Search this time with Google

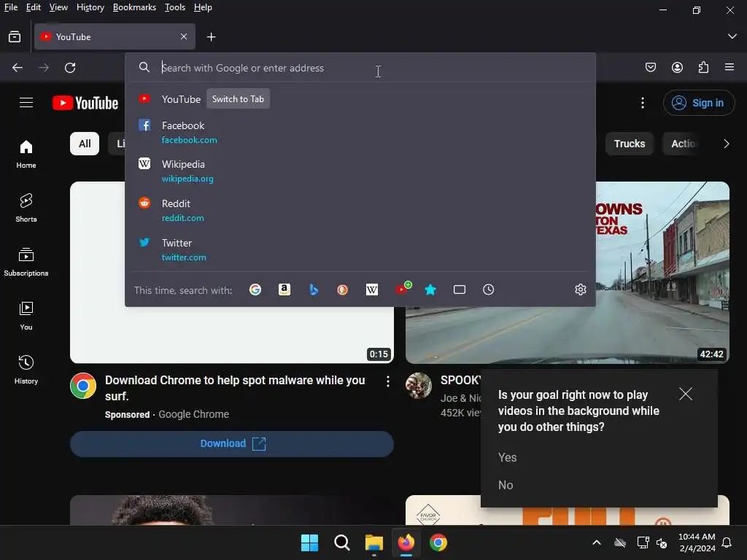255,289
